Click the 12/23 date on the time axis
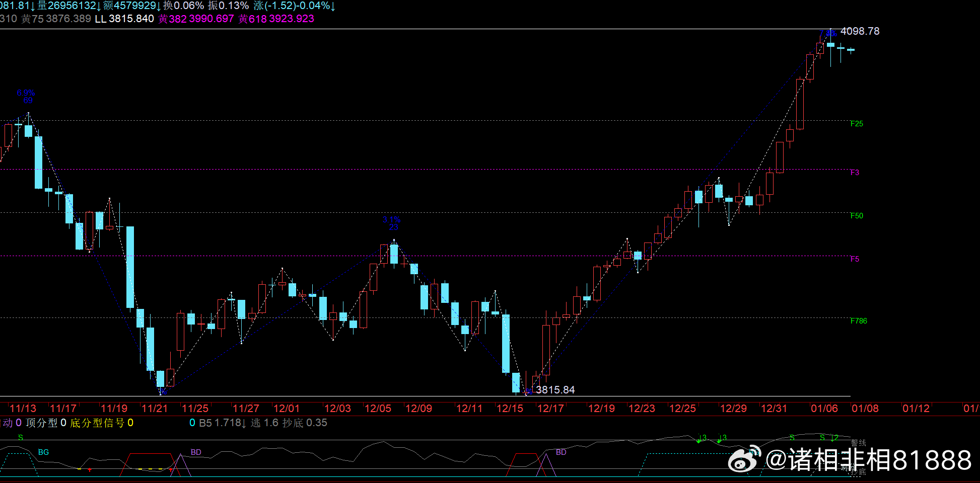The width and height of the screenshot is (980, 483). (x=642, y=409)
